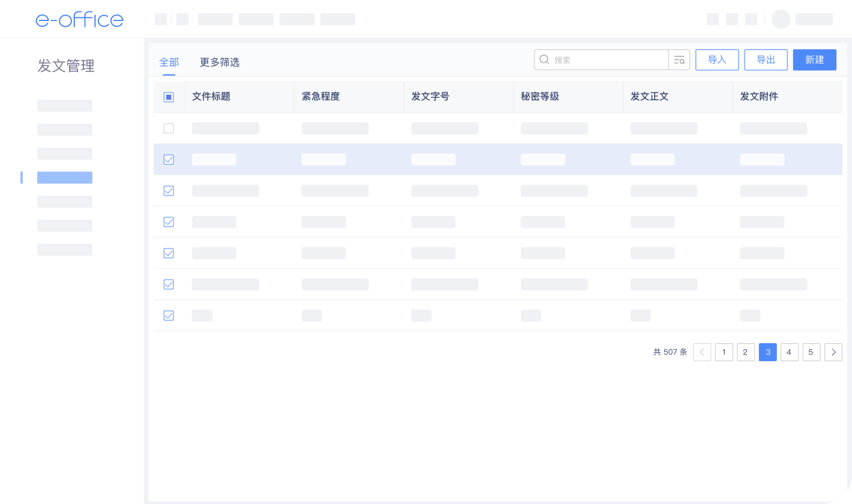Click the 共 507 条 total count

click(x=670, y=352)
